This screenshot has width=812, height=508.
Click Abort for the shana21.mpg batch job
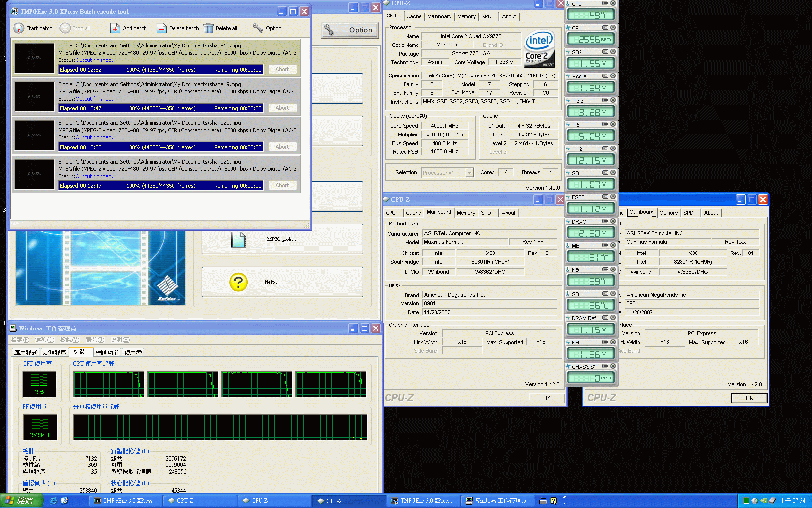282,186
